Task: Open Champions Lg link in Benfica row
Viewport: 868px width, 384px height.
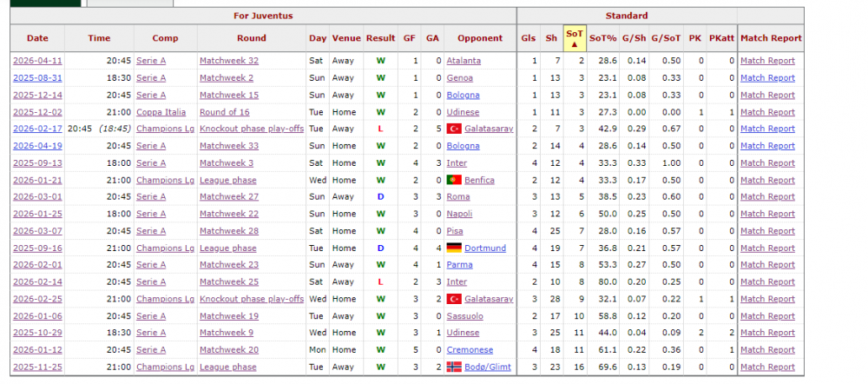Action: coord(165,180)
